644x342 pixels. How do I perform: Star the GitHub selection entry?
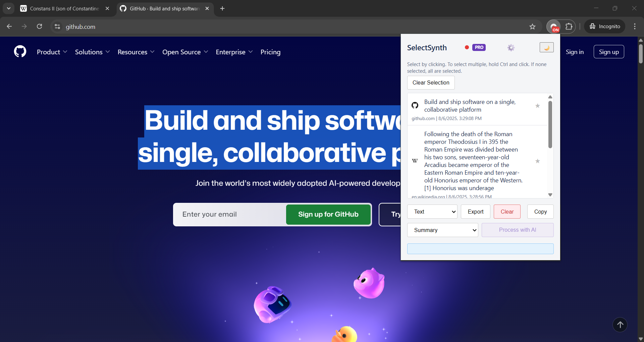coord(537,106)
